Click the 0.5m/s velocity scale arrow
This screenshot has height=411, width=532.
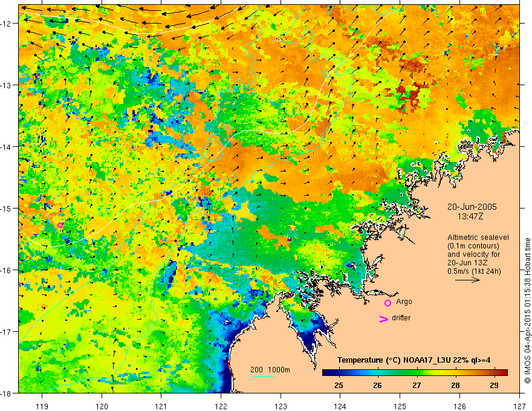tap(467, 280)
